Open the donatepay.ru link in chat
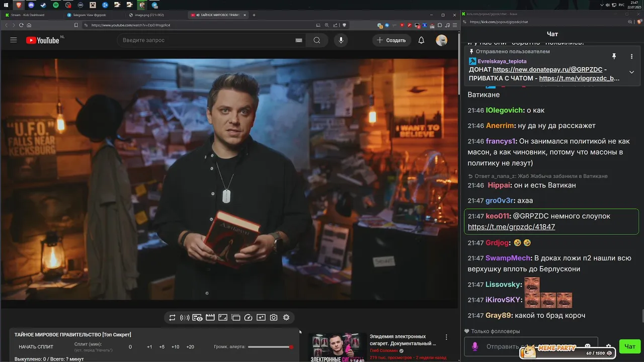644x362 pixels. click(547, 70)
